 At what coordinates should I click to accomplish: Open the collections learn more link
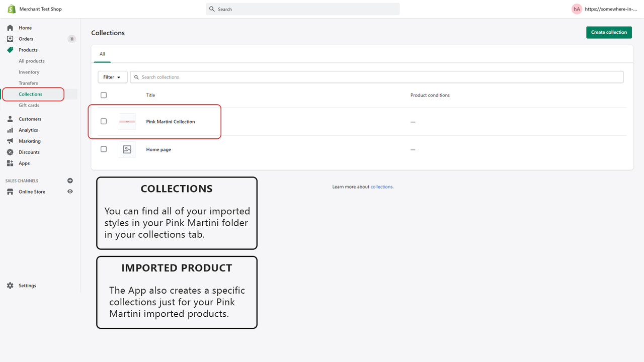(381, 187)
